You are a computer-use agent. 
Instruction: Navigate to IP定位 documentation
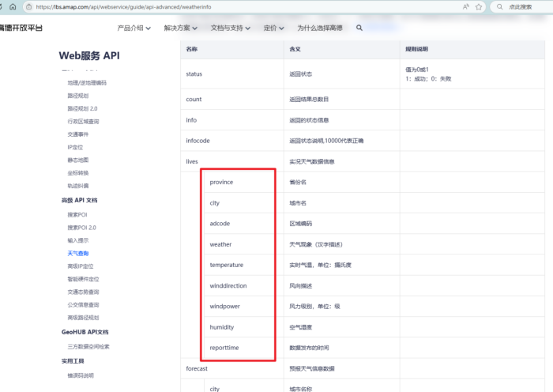tap(75, 147)
